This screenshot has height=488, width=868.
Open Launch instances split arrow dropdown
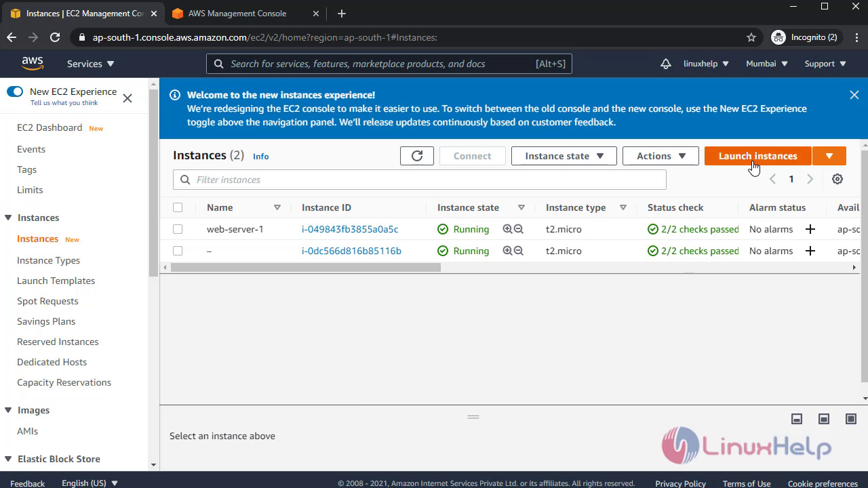[829, 156]
